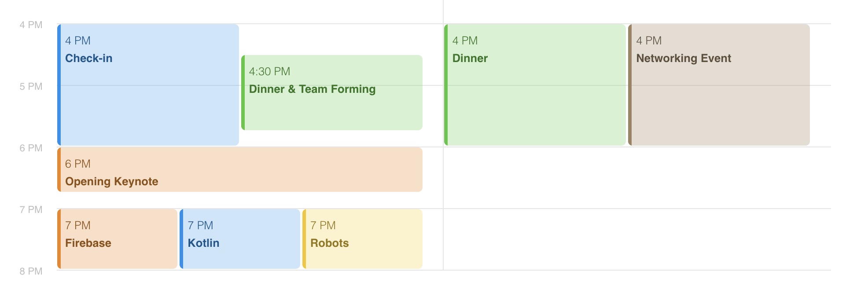
Task: Click the 4:30 PM time text
Action: point(269,72)
